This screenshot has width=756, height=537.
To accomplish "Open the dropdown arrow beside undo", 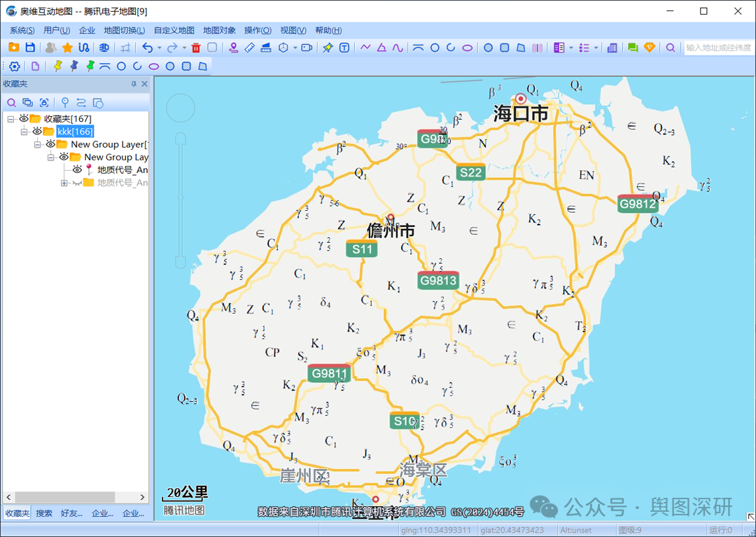I will (159, 48).
